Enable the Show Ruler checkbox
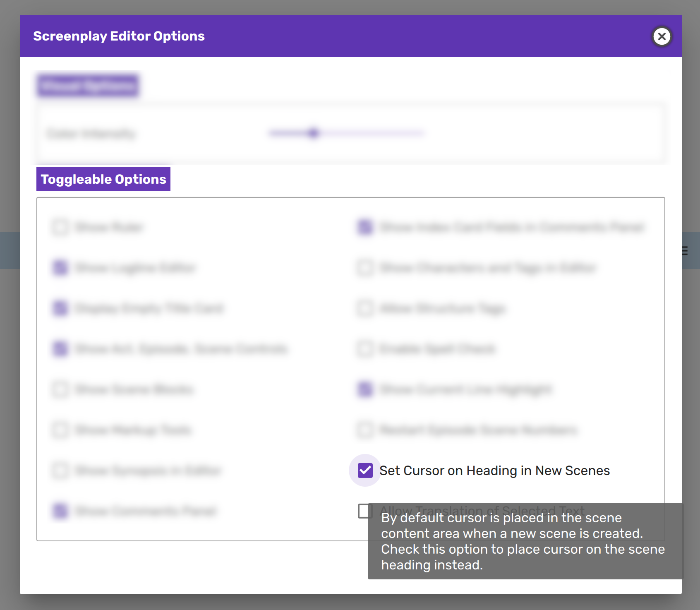 60,227
